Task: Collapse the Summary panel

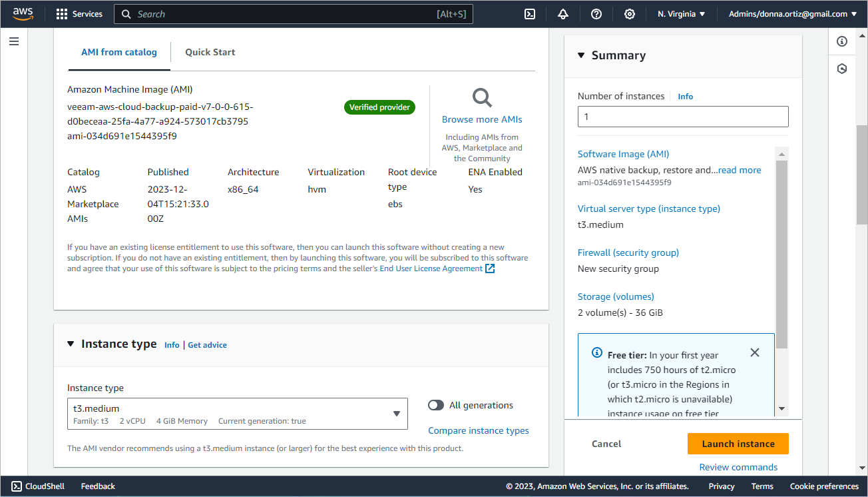Action: [x=581, y=55]
